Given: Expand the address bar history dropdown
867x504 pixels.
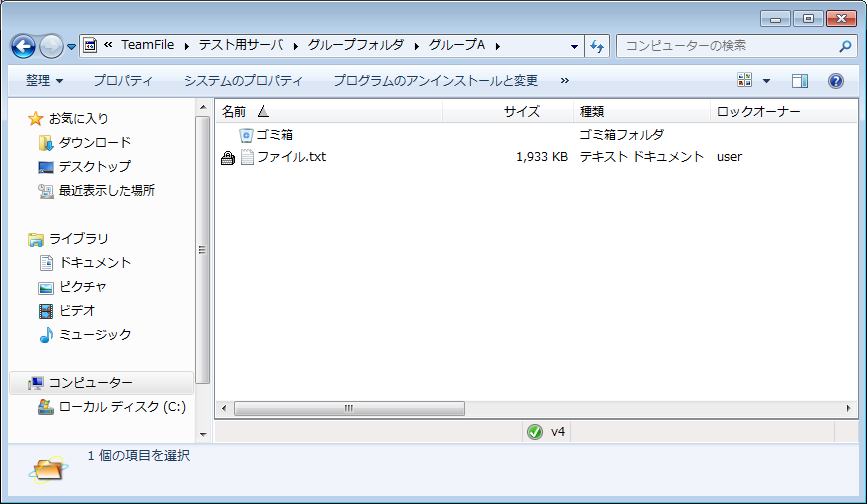Looking at the screenshot, I should [x=574, y=46].
